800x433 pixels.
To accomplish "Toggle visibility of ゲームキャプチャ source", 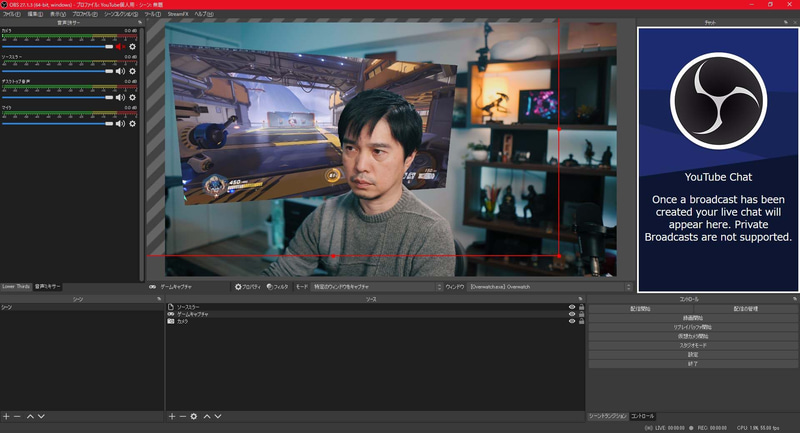I will [572, 314].
